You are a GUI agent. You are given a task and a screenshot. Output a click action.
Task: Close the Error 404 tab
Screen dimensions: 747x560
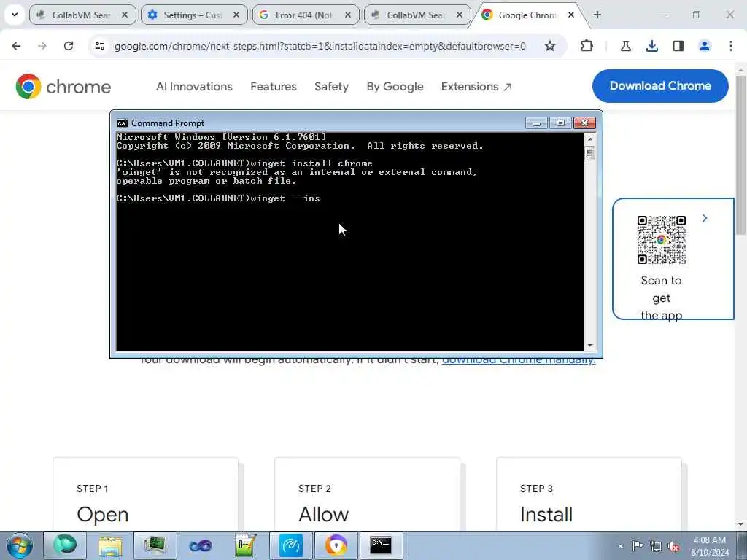348,15
